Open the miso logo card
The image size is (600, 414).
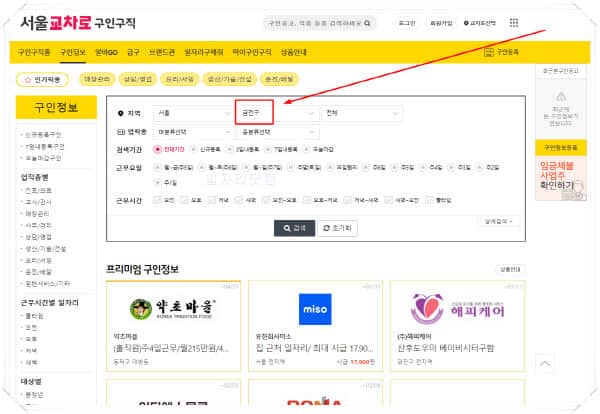pos(315,326)
